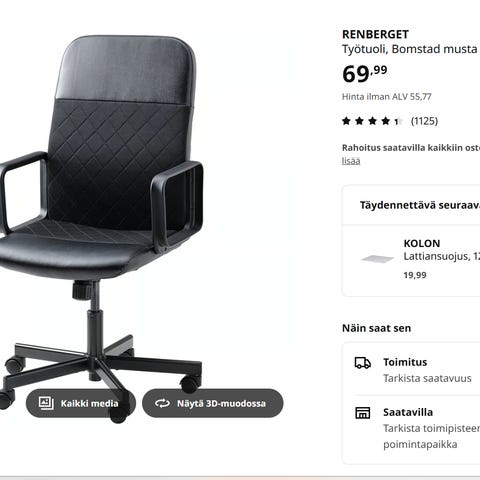The height and width of the screenshot is (480, 480).
Task: Click the 69,99 price text
Action: pyautogui.click(x=365, y=74)
